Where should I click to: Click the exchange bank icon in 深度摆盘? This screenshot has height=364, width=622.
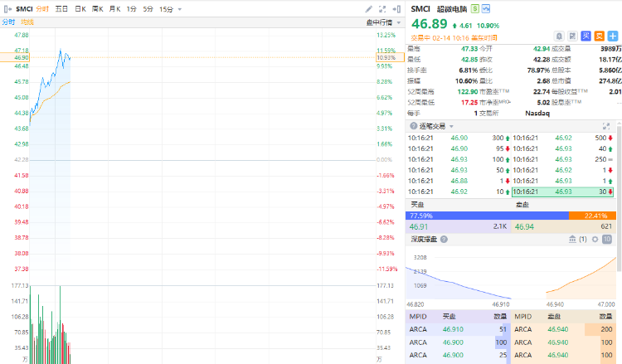572,239
